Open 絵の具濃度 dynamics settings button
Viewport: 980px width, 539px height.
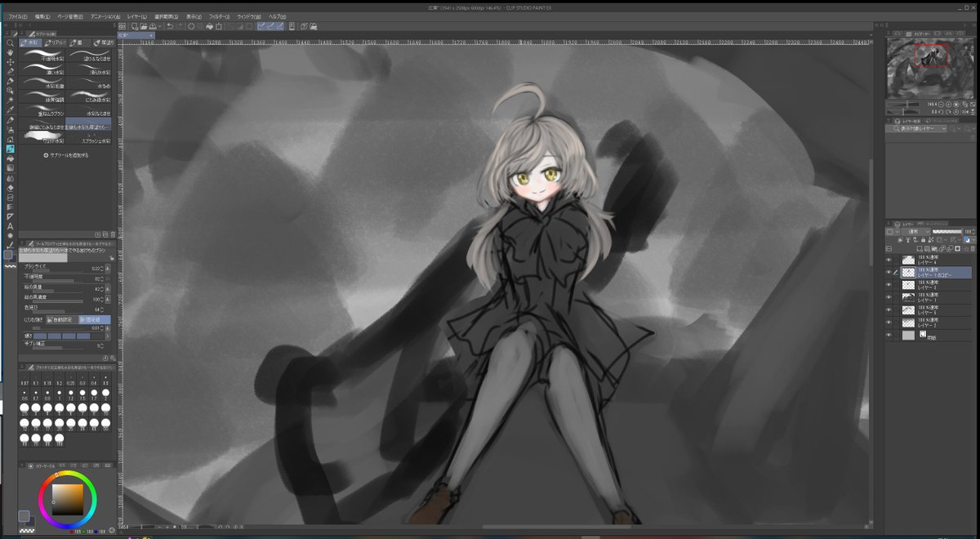pos(109,300)
